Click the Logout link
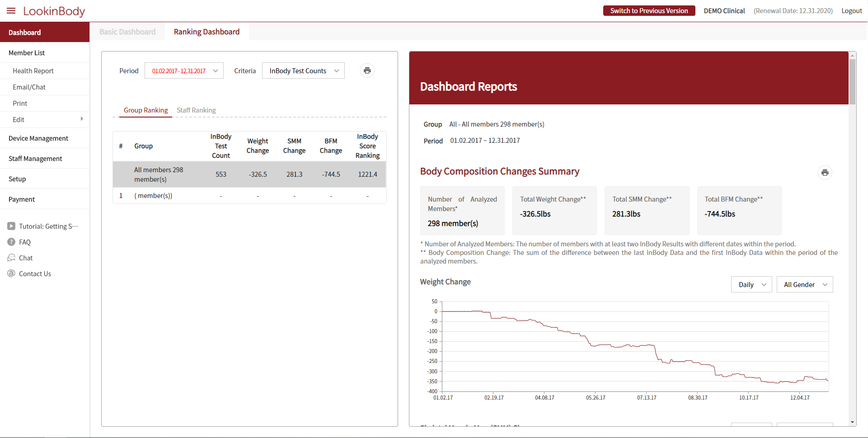The height and width of the screenshot is (438, 868). [851, 11]
